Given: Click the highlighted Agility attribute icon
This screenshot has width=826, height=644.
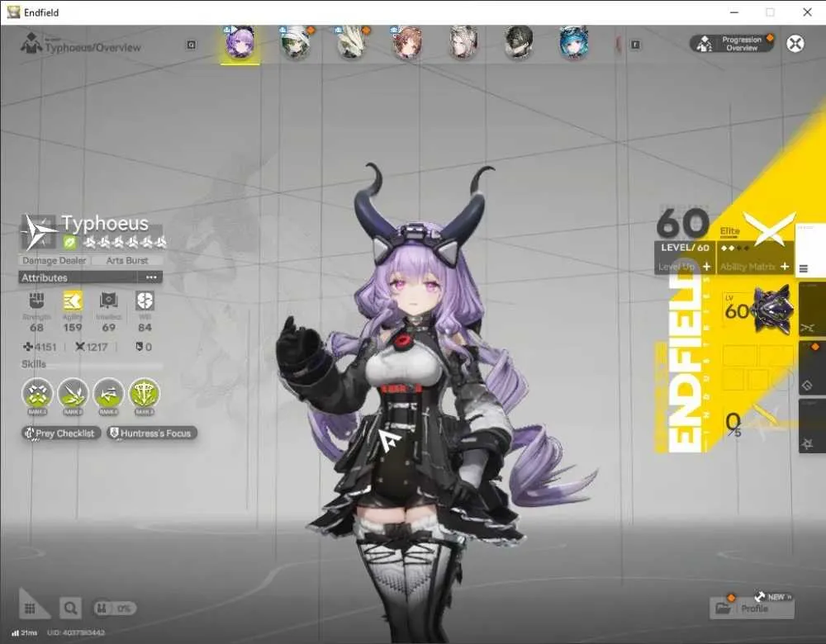Looking at the screenshot, I should pyautogui.click(x=73, y=301).
